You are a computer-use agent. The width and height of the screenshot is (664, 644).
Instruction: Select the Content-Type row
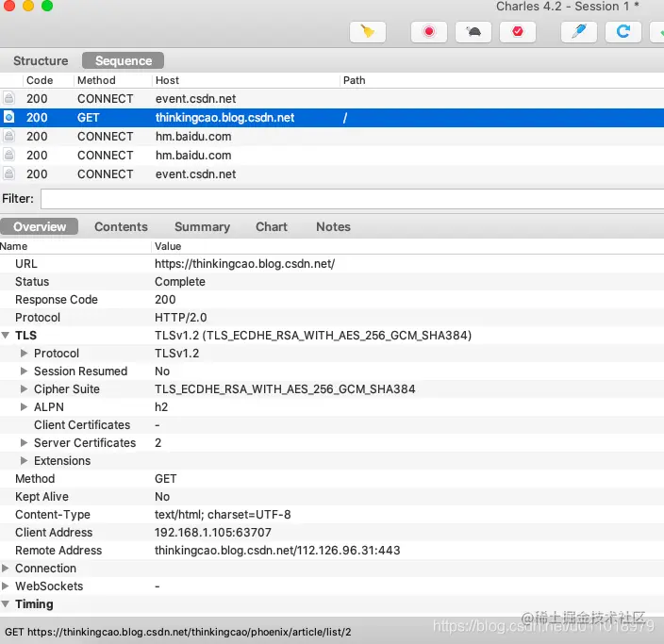pyautogui.click(x=332, y=515)
